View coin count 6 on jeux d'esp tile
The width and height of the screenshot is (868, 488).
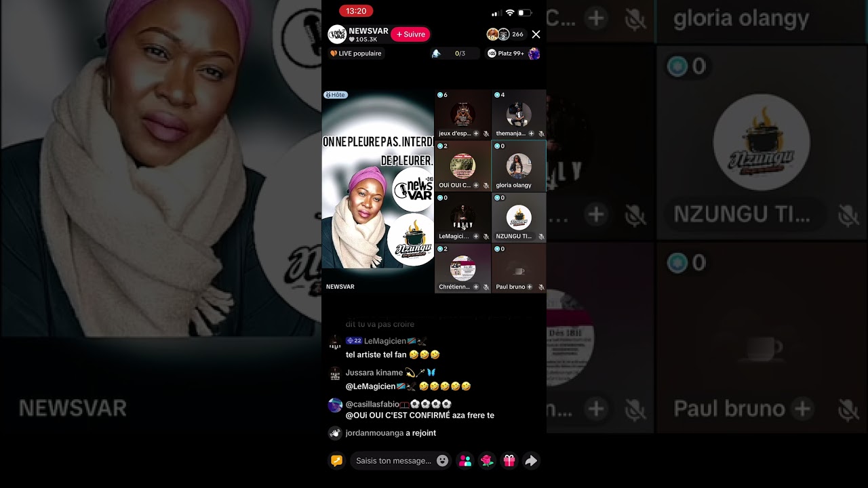(x=442, y=95)
